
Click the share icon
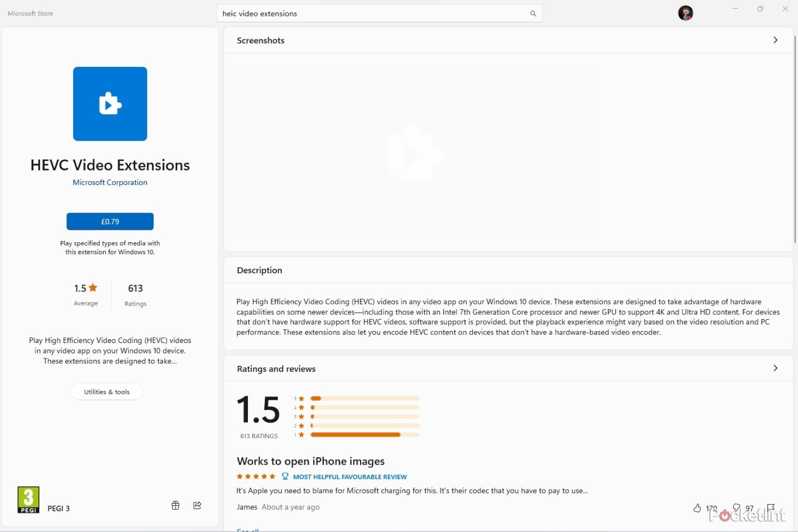(x=198, y=505)
